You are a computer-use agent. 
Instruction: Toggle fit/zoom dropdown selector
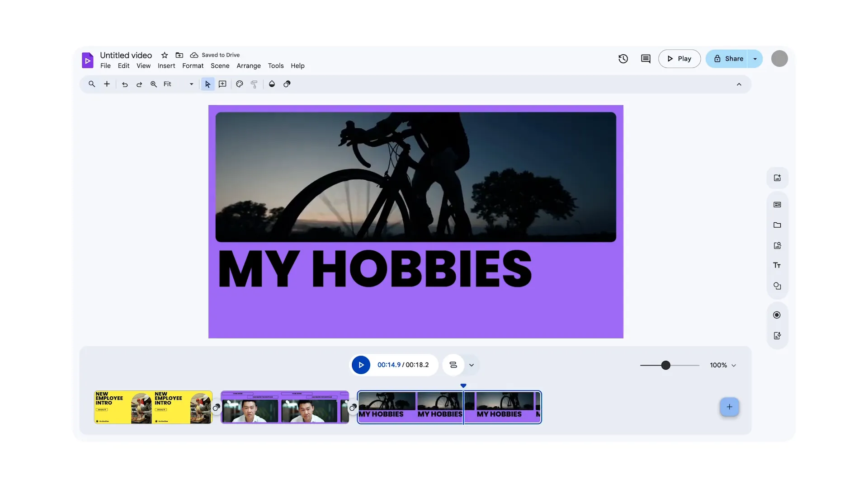(191, 84)
